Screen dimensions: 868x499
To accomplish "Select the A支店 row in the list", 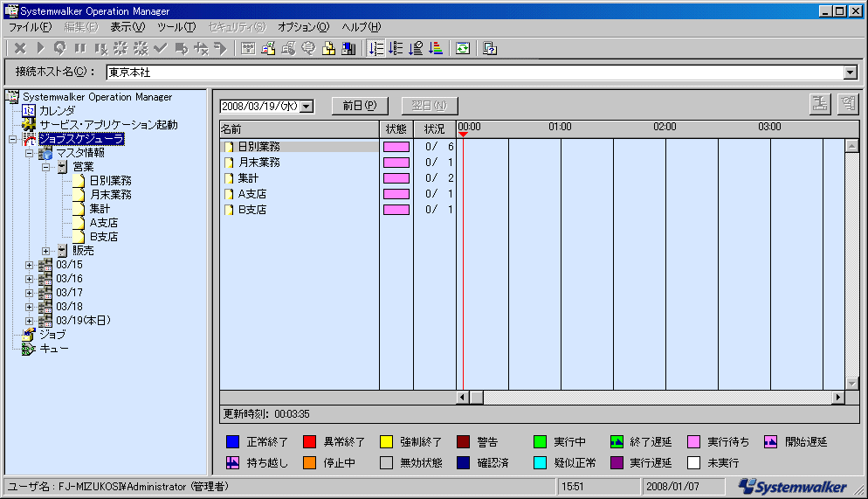I will pos(300,194).
